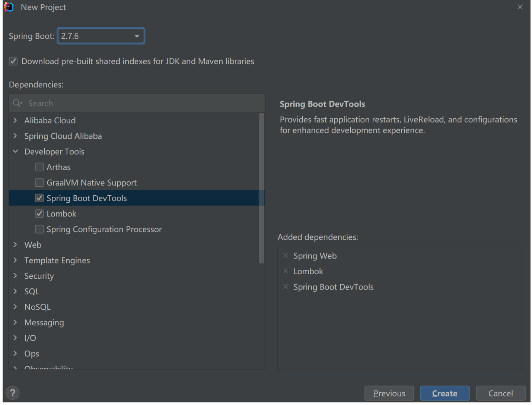The width and height of the screenshot is (532, 405).
Task: Enable the Arthas dependency checkbox
Action: click(x=39, y=167)
